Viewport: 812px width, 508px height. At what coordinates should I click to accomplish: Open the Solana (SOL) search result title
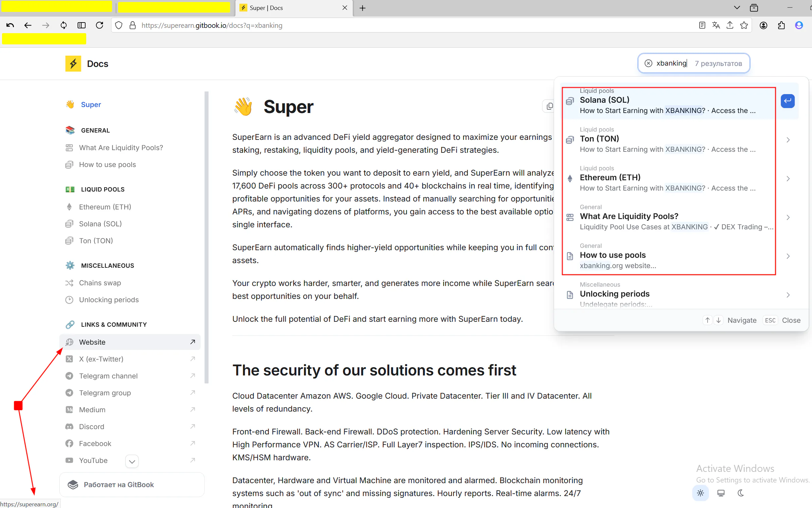click(x=604, y=100)
